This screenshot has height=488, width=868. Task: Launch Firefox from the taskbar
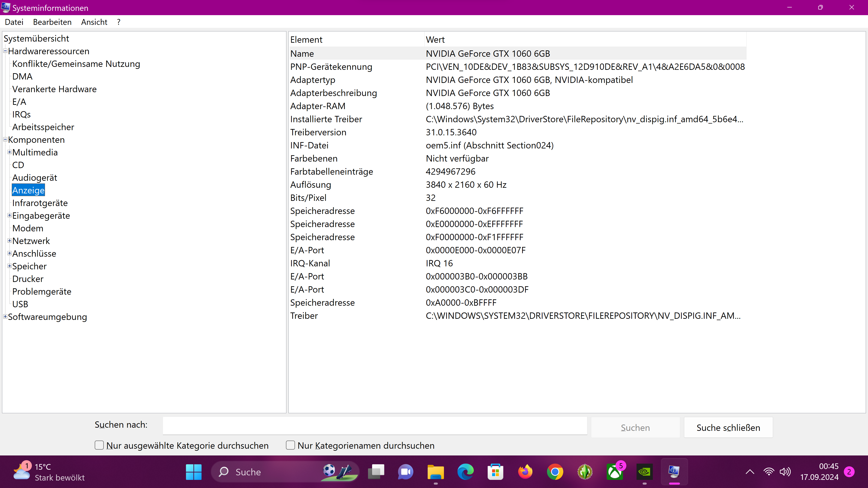point(525,472)
